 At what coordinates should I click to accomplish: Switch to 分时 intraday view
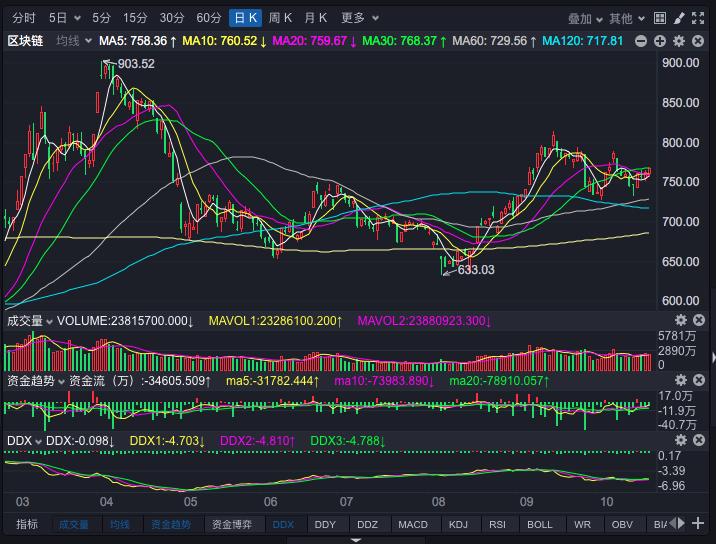(24, 18)
